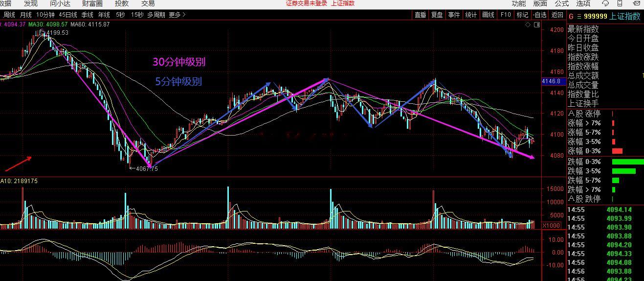
Task: Open the 事件 button
Action: coord(454,15)
